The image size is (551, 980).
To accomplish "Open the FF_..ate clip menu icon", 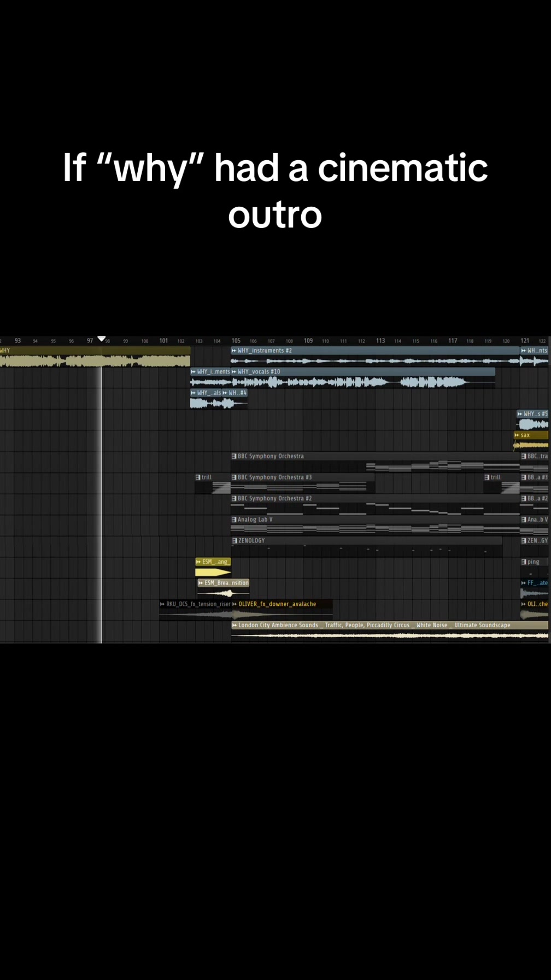I will pos(524,583).
